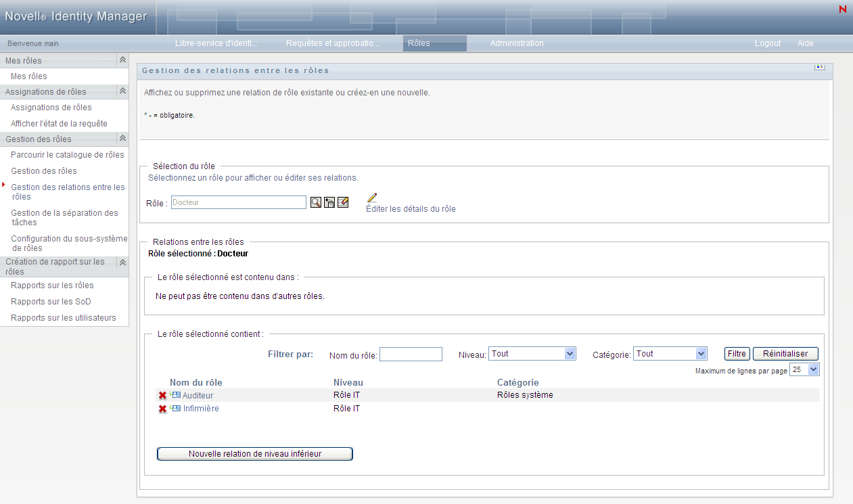Image resolution: width=853 pixels, height=504 pixels.
Task: Delete the Infirmière relation with red X
Action: click(162, 409)
